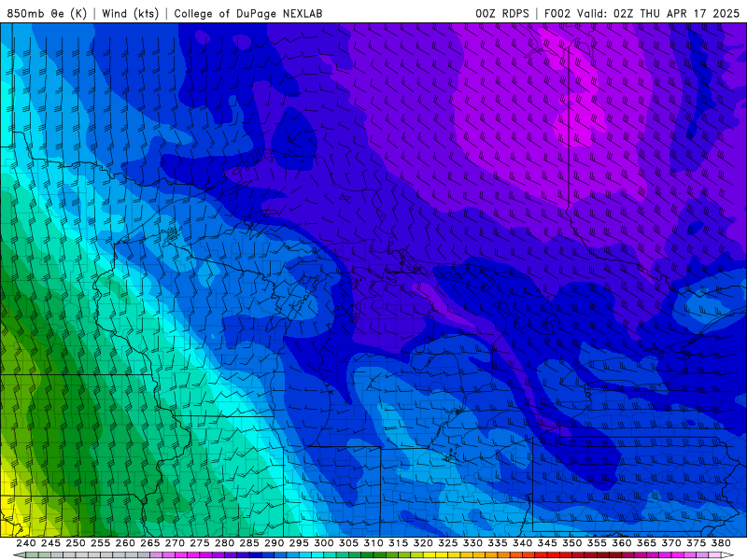
Task: Click the 380 legend value
Action: [721, 543]
